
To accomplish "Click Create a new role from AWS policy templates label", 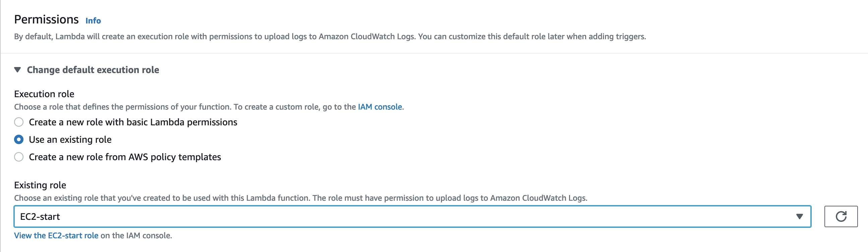I will [125, 157].
